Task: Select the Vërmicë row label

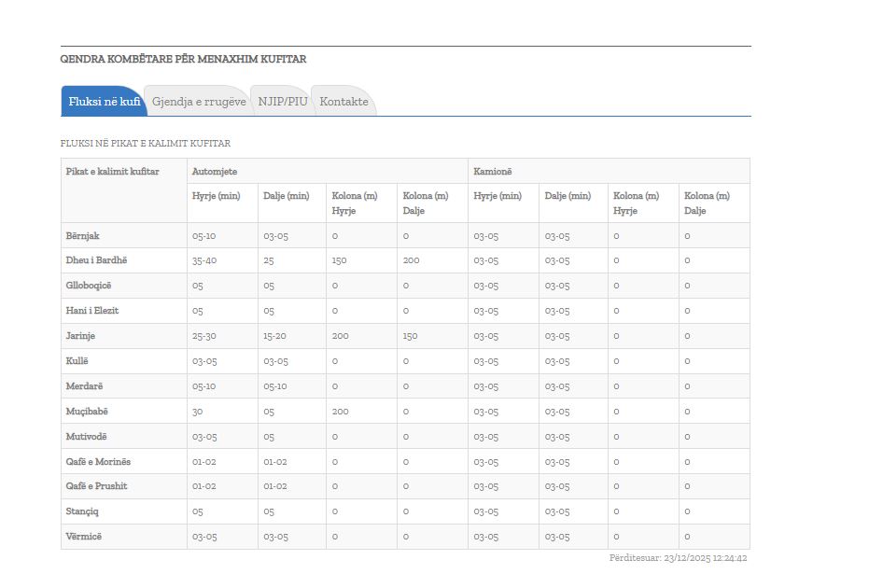Action: (83, 537)
